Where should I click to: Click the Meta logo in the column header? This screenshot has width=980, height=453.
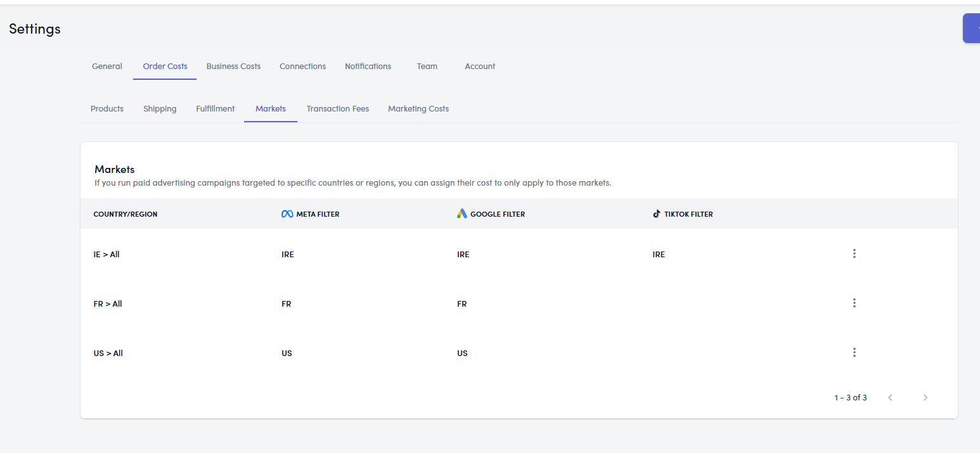click(287, 214)
